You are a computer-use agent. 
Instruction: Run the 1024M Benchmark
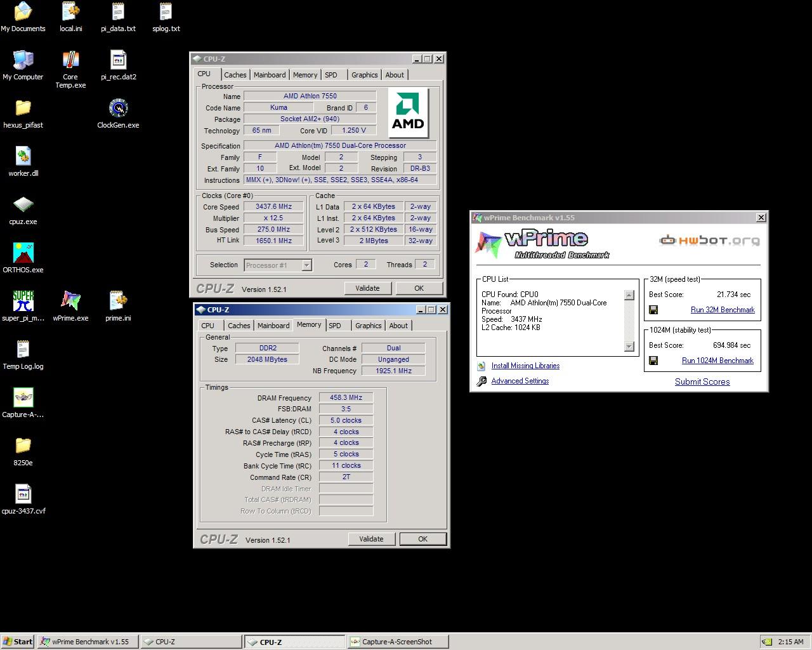(x=717, y=361)
